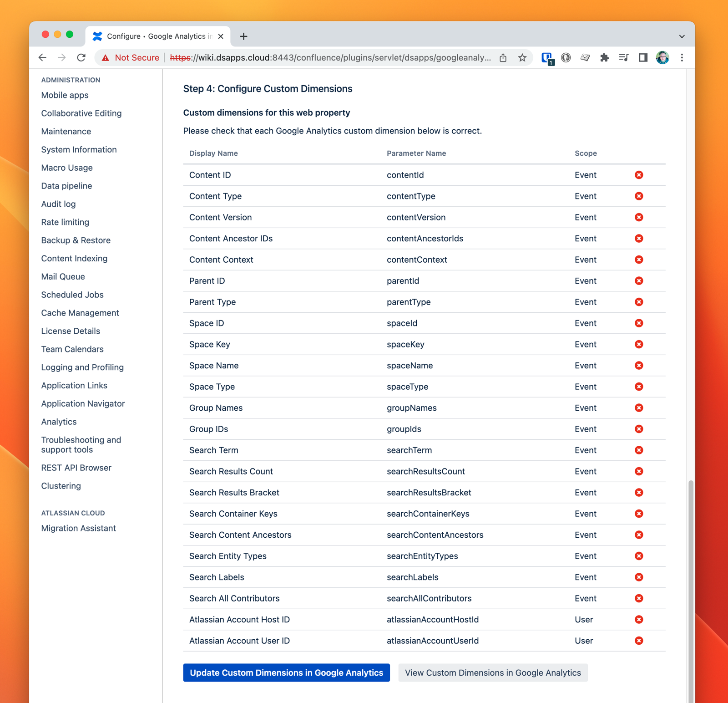The width and height of the screenshot is (728, 703).
Task: Reload the page with the refresh icon
Action: coord(81,58)
